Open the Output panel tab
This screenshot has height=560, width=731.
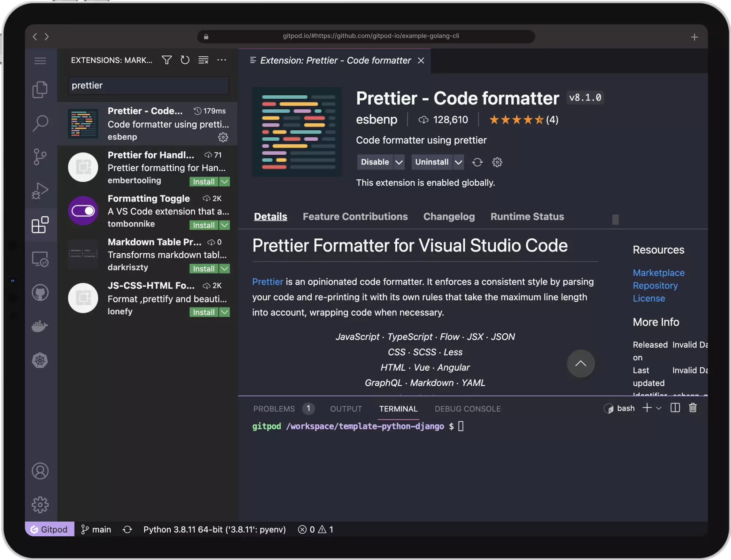coord(346,409)
